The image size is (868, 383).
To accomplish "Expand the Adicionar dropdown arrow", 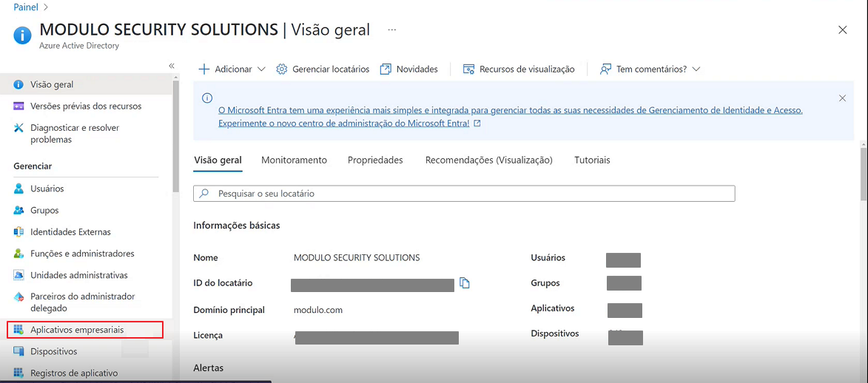I will tap(262, 70).
